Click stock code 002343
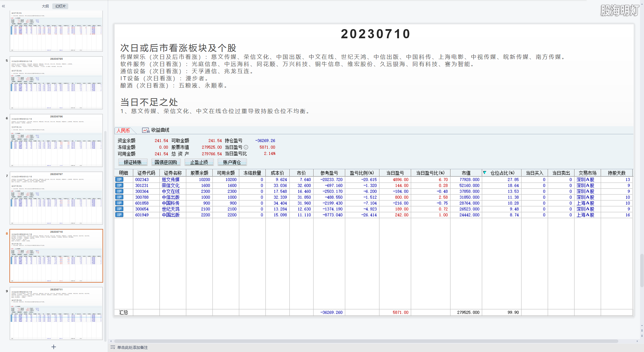The image size is (644, 352). [x=142, y=180]
